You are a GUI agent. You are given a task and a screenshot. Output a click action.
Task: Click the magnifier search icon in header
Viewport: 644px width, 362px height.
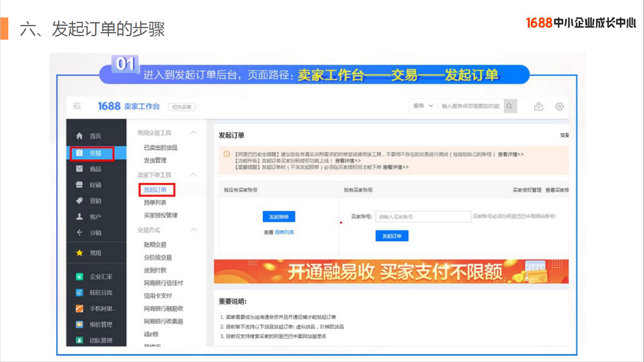tap(510, 106)
